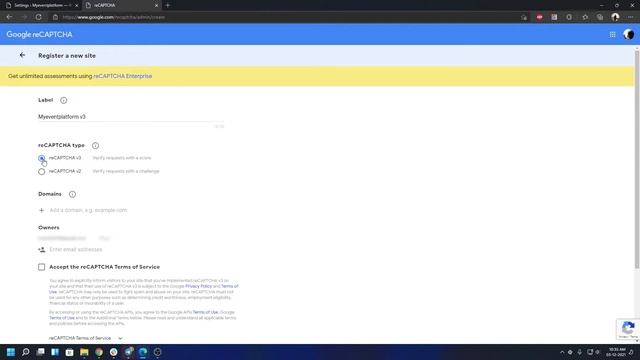Click the page vertical scrollbar
640x360 pixels.
(x=637, y=159)
